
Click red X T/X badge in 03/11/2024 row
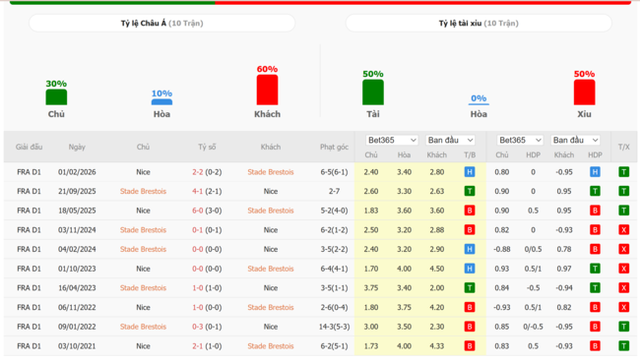(x=623, y=230)
